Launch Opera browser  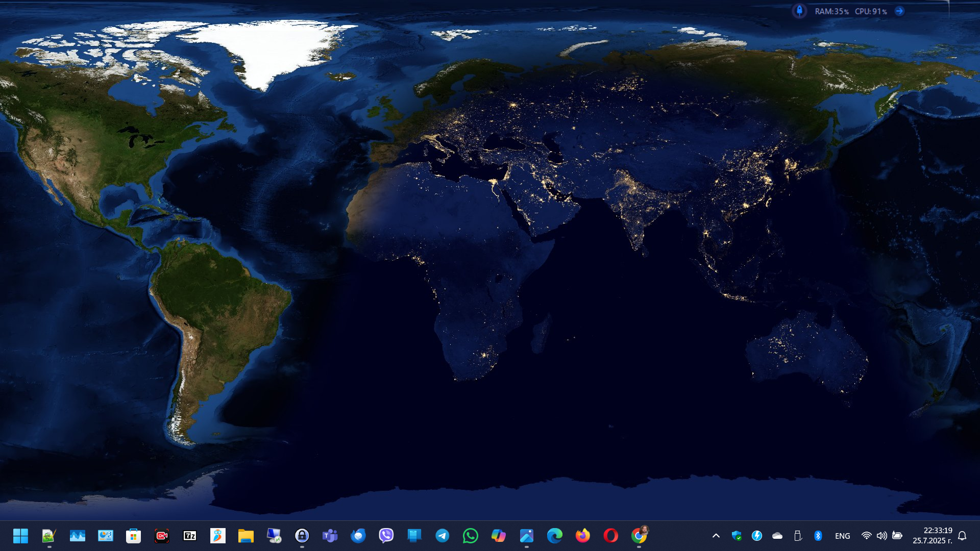[x=610, y=536]
